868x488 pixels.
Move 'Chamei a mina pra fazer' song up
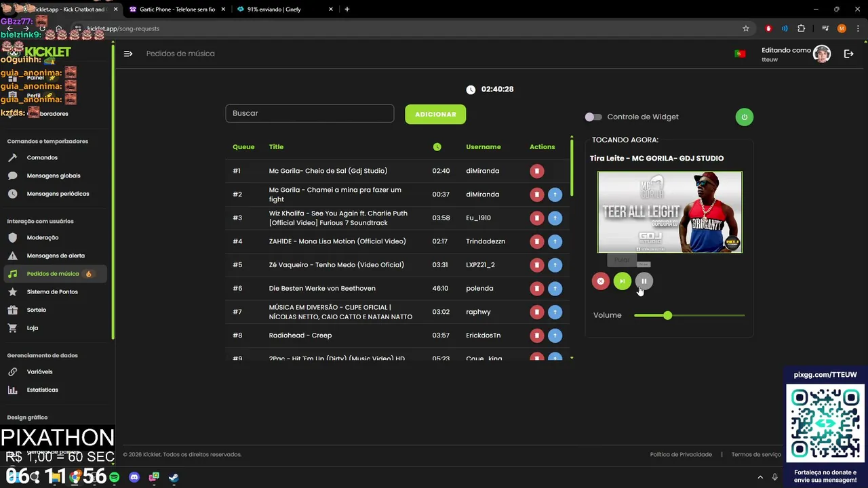[x=555, y=195]
